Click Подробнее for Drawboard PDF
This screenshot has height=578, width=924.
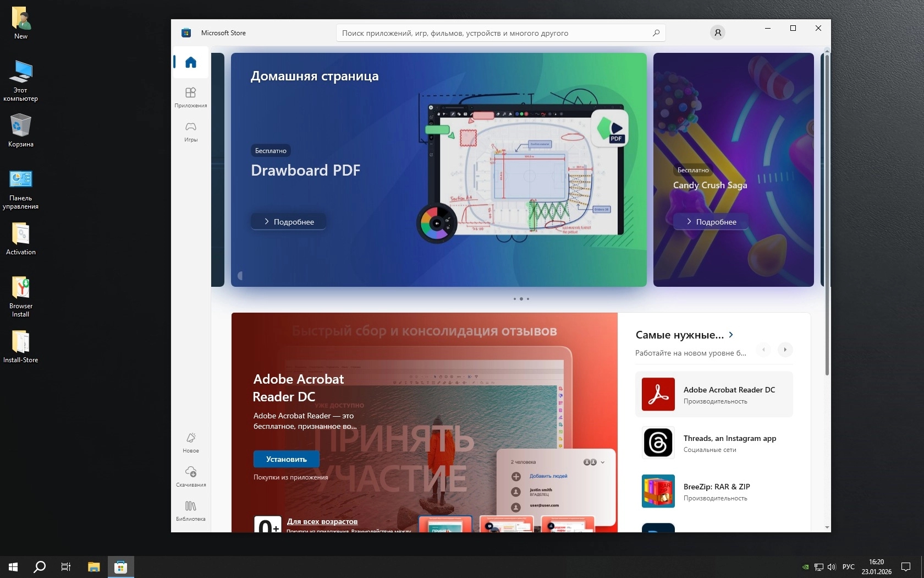click(x=289, y=222)
